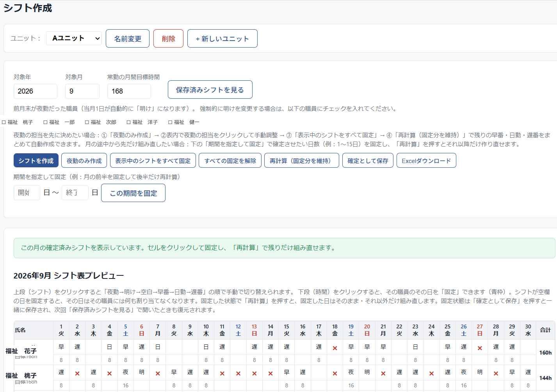Click 花子's 遅 shift on day 2
Screen dimensions: 557x392
tap(77, 347)
